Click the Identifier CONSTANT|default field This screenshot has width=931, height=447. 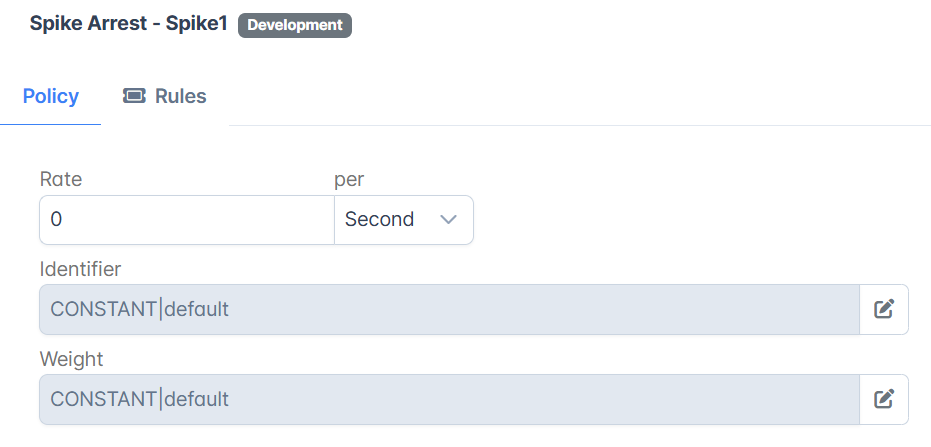[x=449, y=309]
